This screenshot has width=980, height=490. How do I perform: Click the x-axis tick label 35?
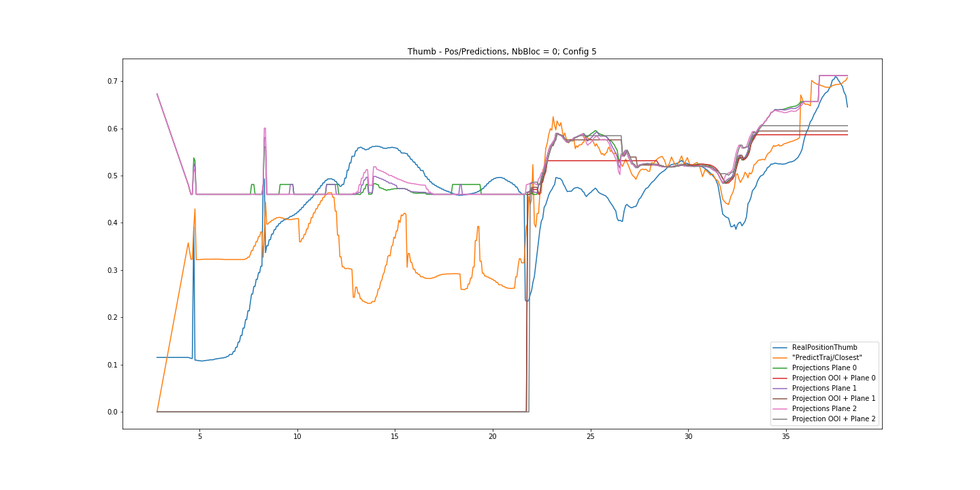785,437
